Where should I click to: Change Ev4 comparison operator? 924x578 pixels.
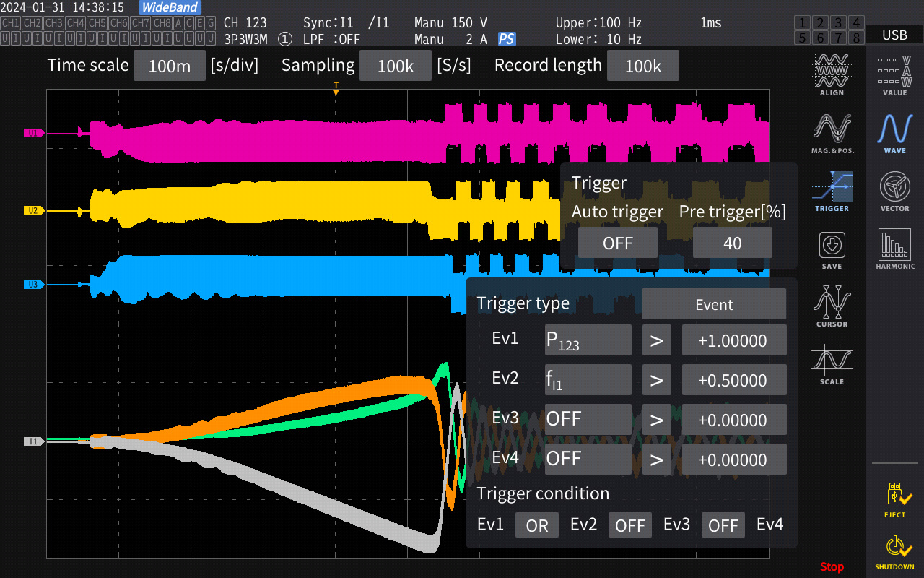(x=657, y=459)
